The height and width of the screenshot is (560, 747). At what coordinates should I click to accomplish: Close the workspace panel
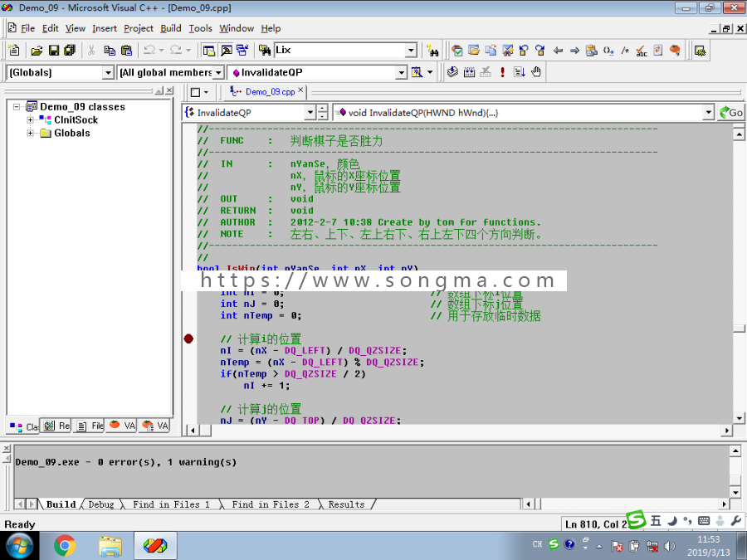coord(169,90)
